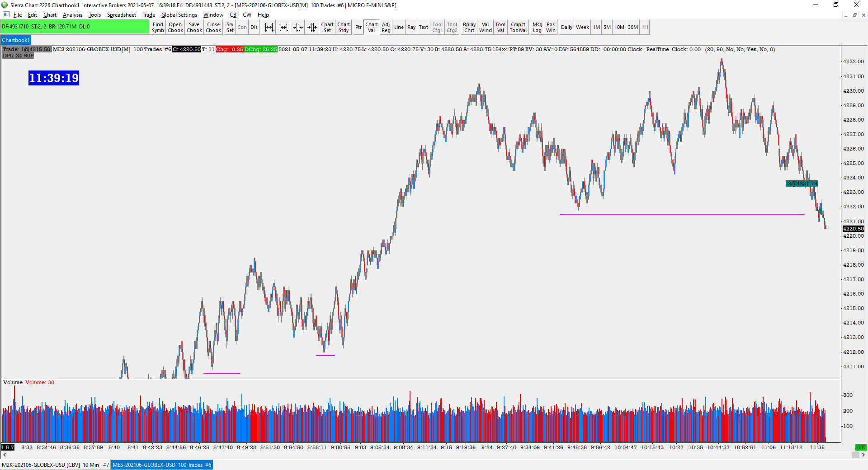Open the Help menu

[x=263, y=15]
